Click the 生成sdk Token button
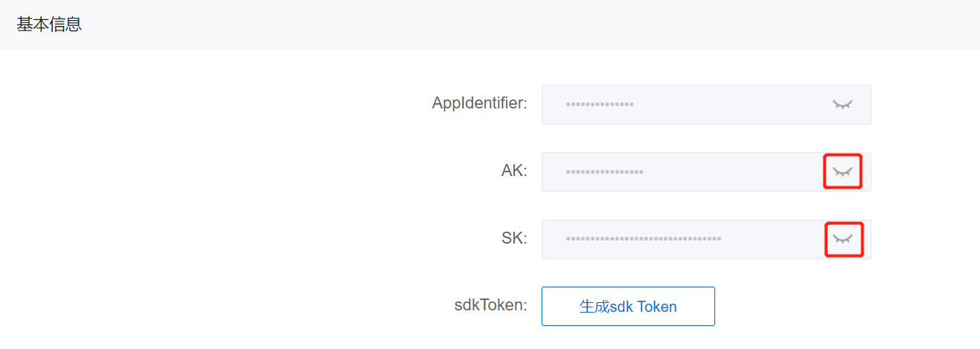 point(628,307)
